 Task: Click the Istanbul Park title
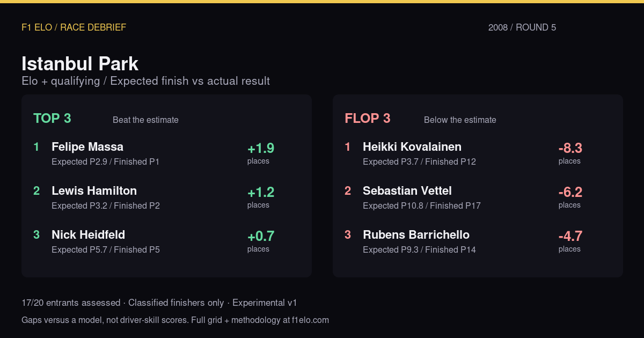80,64
